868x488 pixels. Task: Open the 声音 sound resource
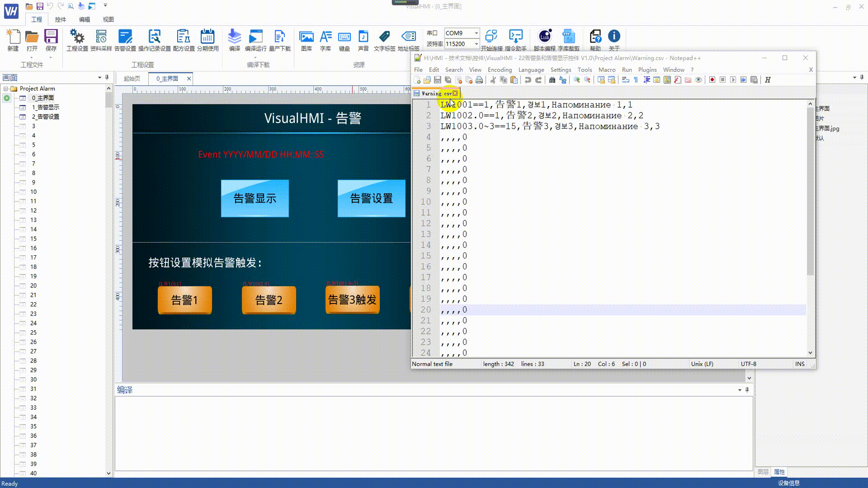coord(363,37)
